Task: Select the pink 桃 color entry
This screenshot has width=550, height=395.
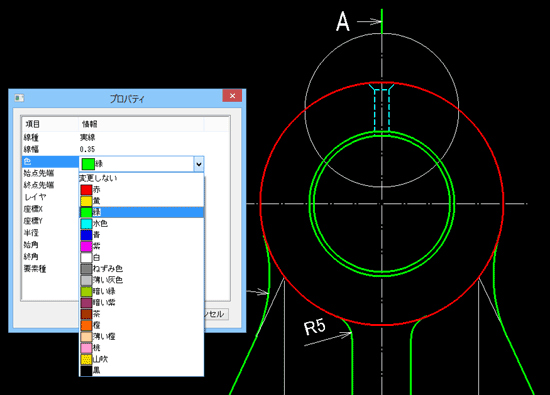Action: tap(141, 348)
